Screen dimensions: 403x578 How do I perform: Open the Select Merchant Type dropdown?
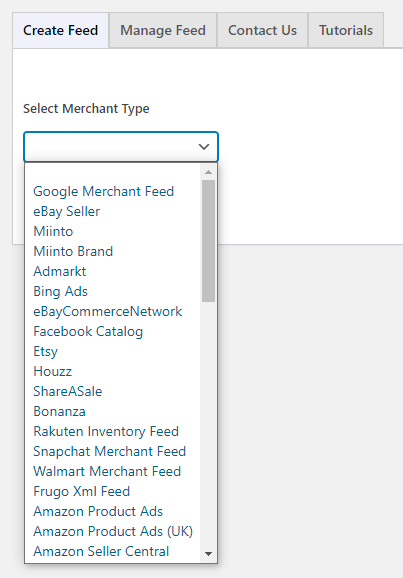click(x=121, y=147)
